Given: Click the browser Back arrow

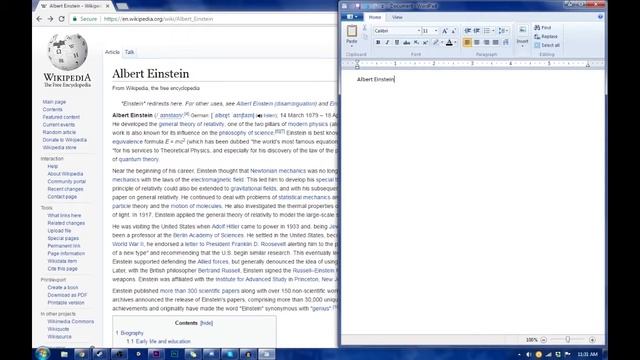Looking at the screenshot, I should 39,19.
